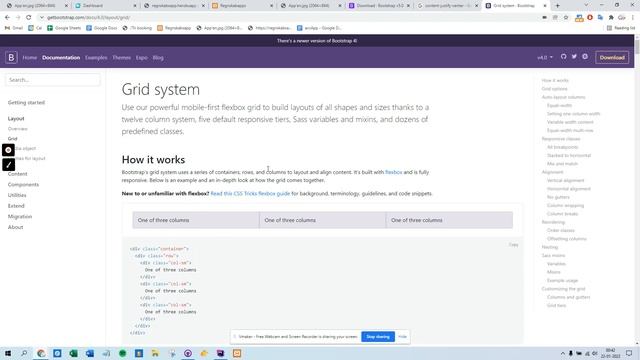Open Chrome three-dot menu
The image size is (640, 360).
tap(633, 18)
